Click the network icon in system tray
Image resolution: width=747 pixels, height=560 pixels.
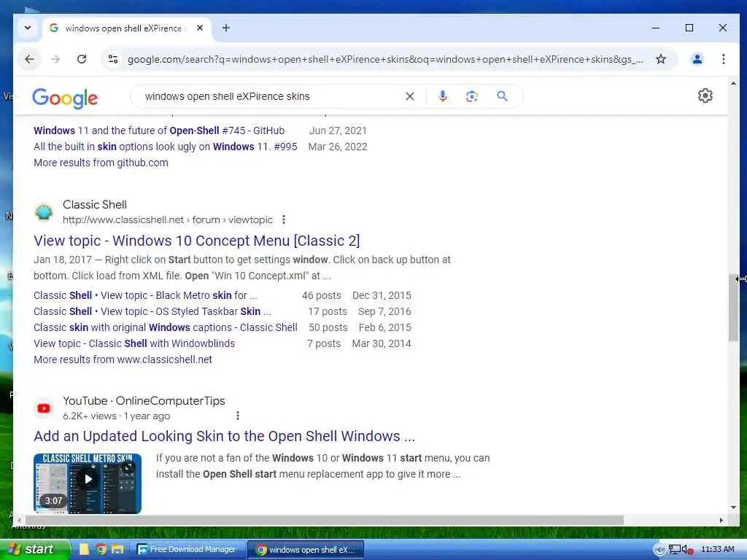674,550
